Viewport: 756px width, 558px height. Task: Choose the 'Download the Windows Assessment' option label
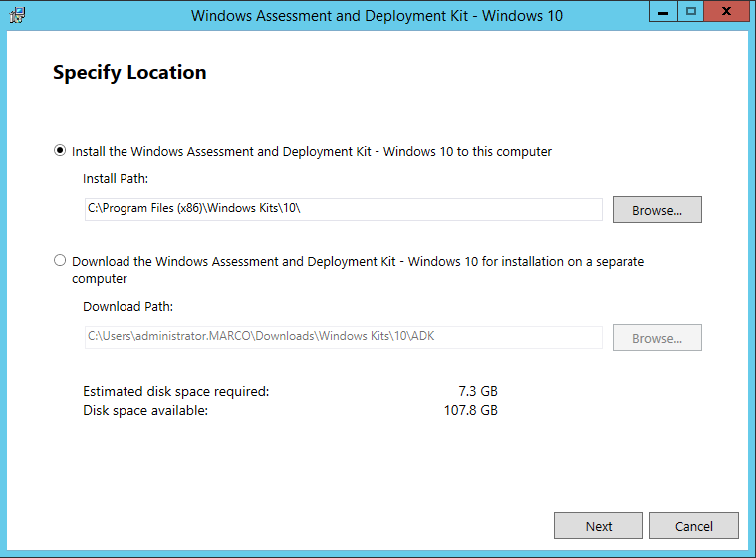359,270
